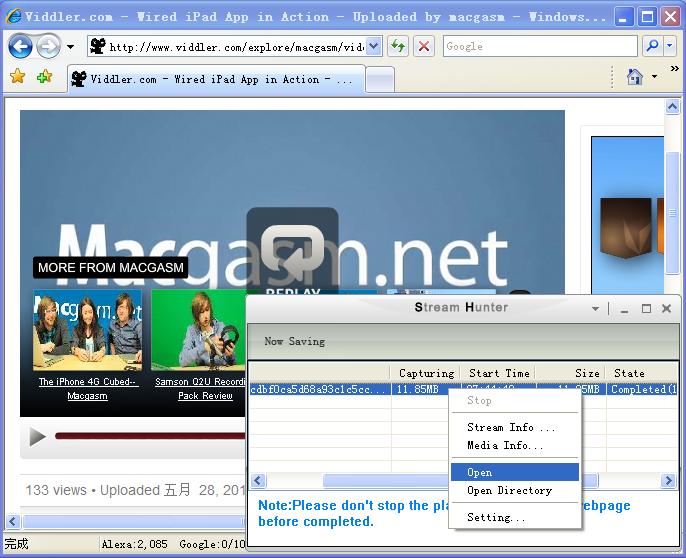Choose Open Directory in context menu
The width and height of the screenshot is (686, 558).
coord(515,490)
